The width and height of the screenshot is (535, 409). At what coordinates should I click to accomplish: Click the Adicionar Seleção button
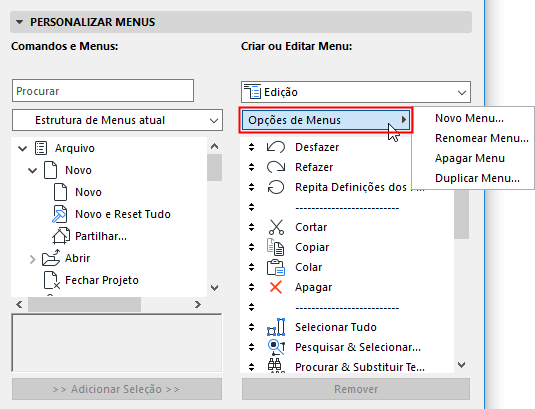coord(117,389)
